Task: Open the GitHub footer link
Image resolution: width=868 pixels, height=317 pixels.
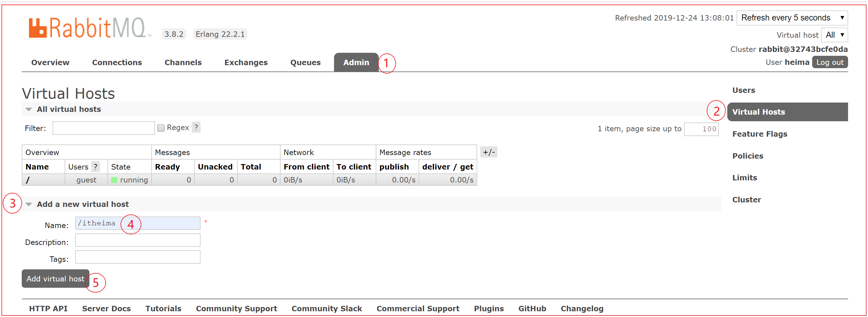Action: 532,309
